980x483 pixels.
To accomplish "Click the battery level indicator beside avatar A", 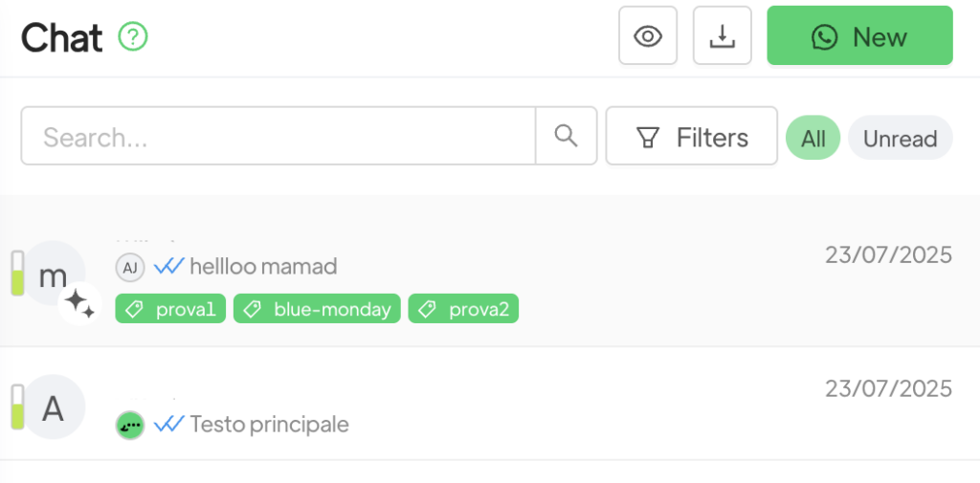I will point(17,406).
